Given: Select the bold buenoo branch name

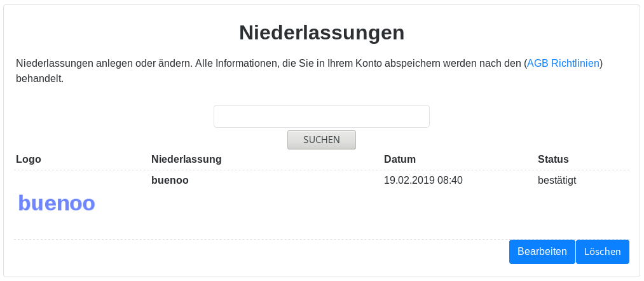Looking at the screenshot, I should 170,180.
